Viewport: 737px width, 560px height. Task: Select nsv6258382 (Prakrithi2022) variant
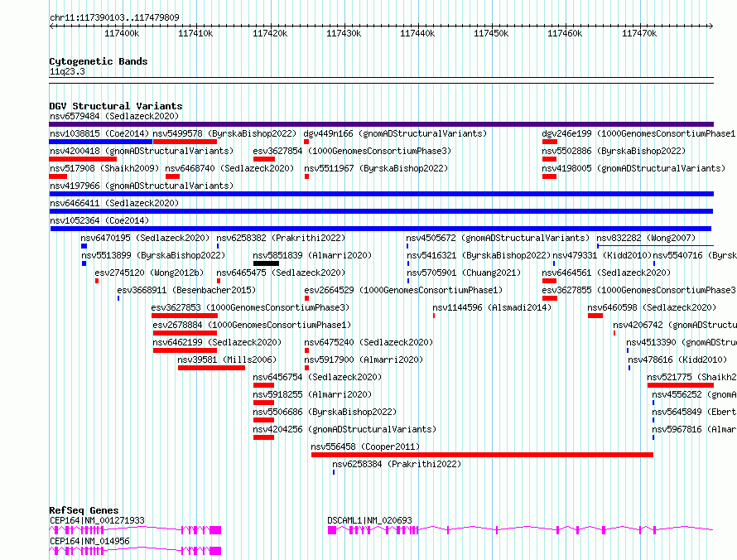281,238
